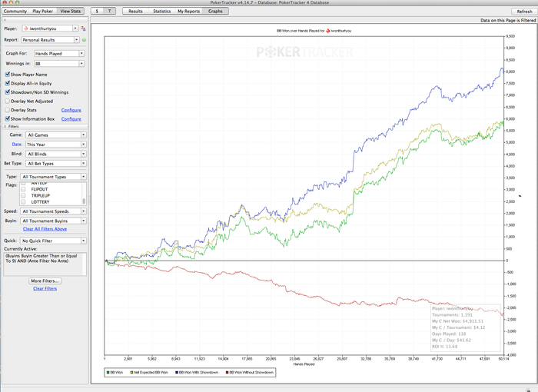Open the Buyin dropdown
Image resolution: width=538 pixels, height=392 pixels.
53,221
